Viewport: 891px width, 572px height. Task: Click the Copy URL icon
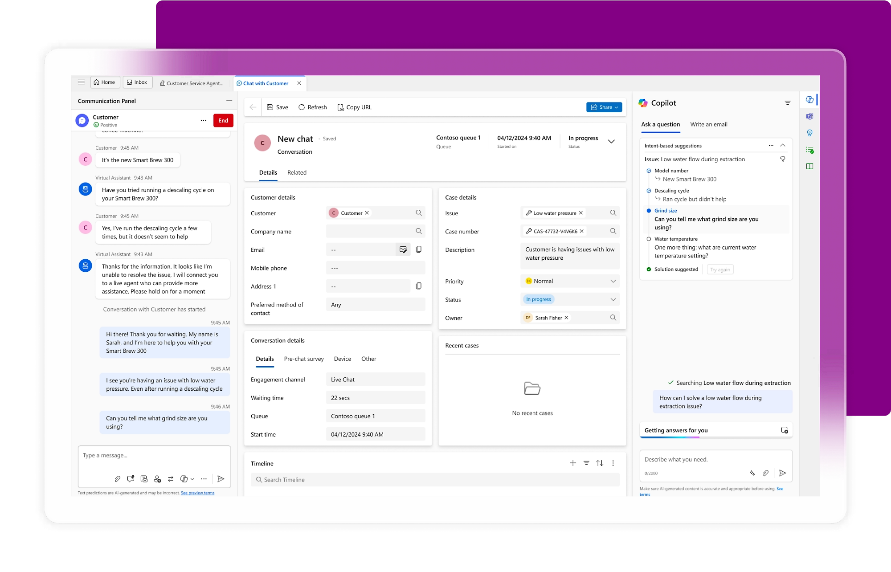pyautogui.click(x=340, y=107)
